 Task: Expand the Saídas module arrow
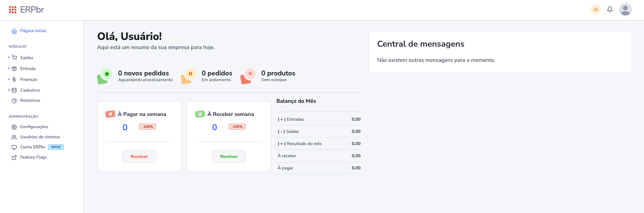click(9, 57)
